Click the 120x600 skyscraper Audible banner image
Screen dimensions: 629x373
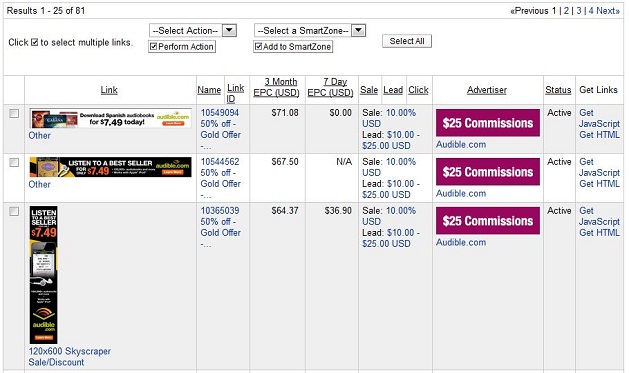point(43,275)
